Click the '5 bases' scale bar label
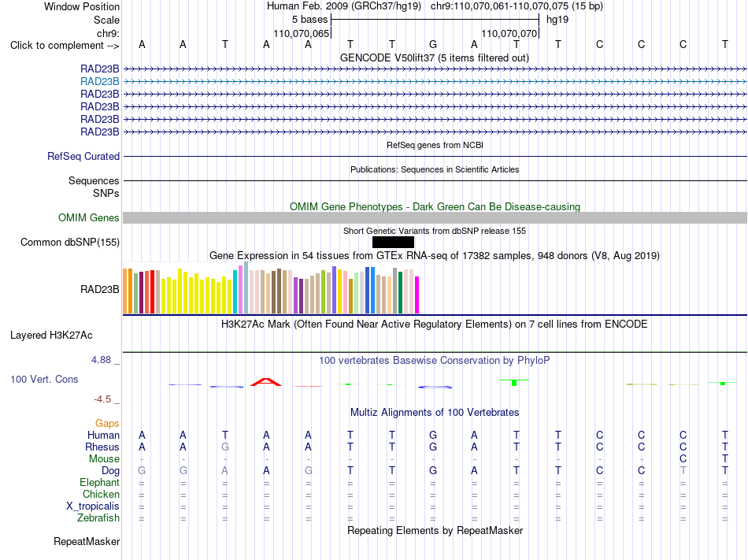The height and width of the screenshot is (560, 748). [x=310, y=20]
